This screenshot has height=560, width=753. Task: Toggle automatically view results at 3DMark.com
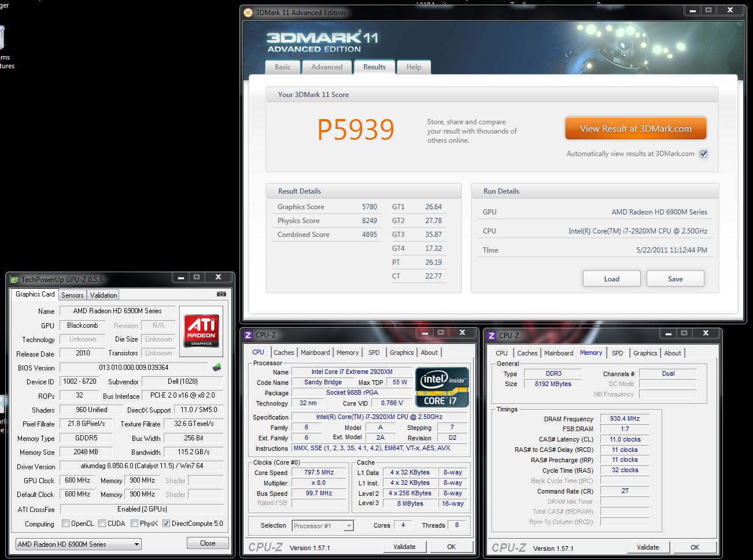[x=704, y=154]
